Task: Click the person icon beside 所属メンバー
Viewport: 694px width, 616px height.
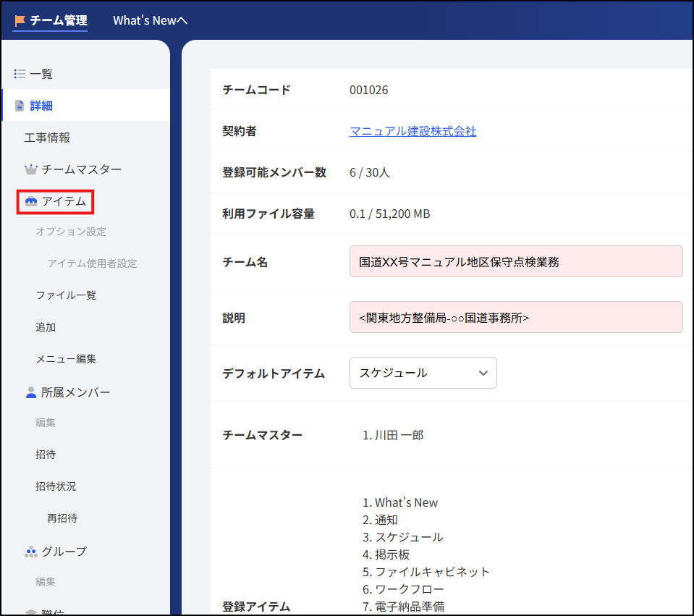Action: click(31, 392)
